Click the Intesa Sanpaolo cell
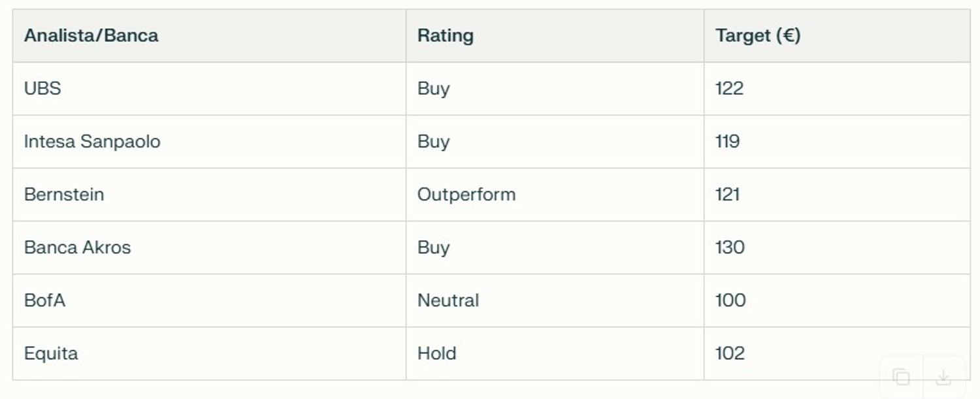The image size is (980, 399). (x=209, y=142)
